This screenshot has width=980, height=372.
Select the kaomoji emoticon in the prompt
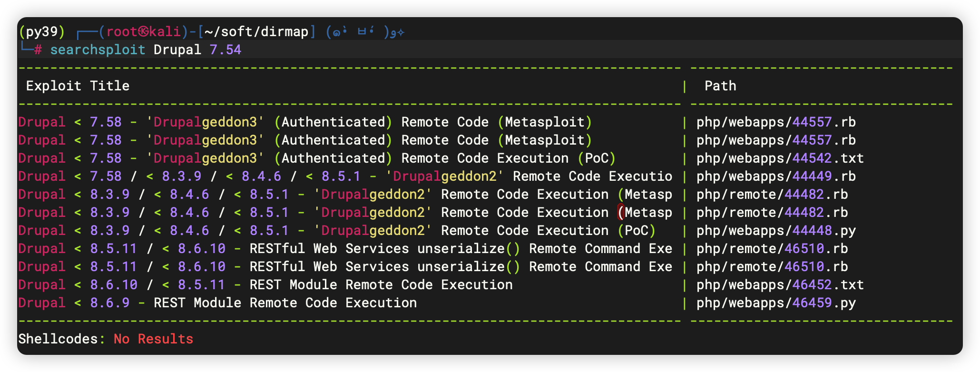(x=365, y=32)
